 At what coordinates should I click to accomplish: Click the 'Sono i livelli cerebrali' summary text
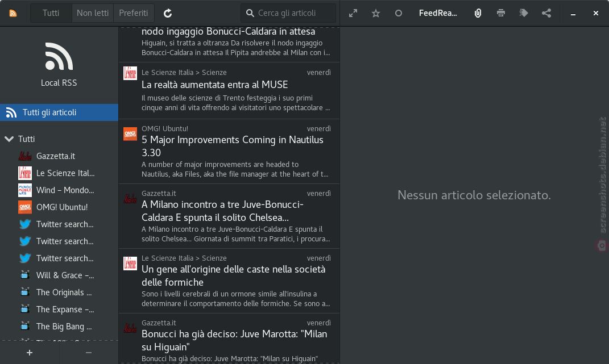[x=236, y=299]
